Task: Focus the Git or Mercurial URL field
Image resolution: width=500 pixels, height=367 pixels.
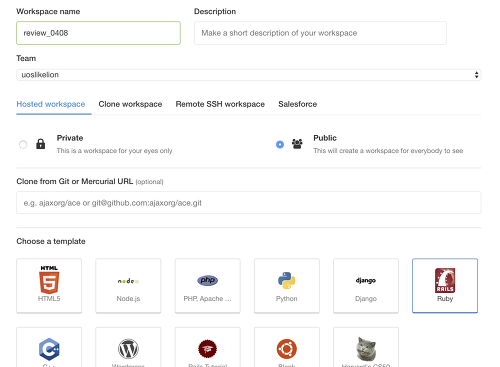Action: point(249,203)
